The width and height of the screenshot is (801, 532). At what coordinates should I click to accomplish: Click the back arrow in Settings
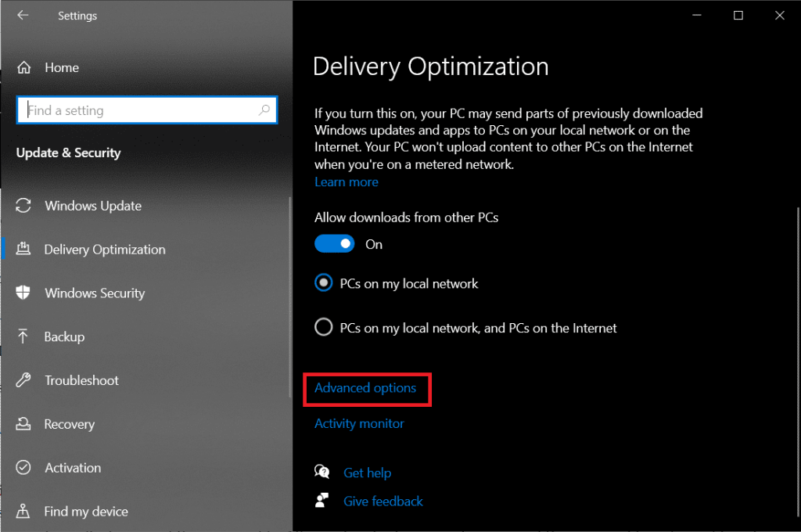point(23,16)
